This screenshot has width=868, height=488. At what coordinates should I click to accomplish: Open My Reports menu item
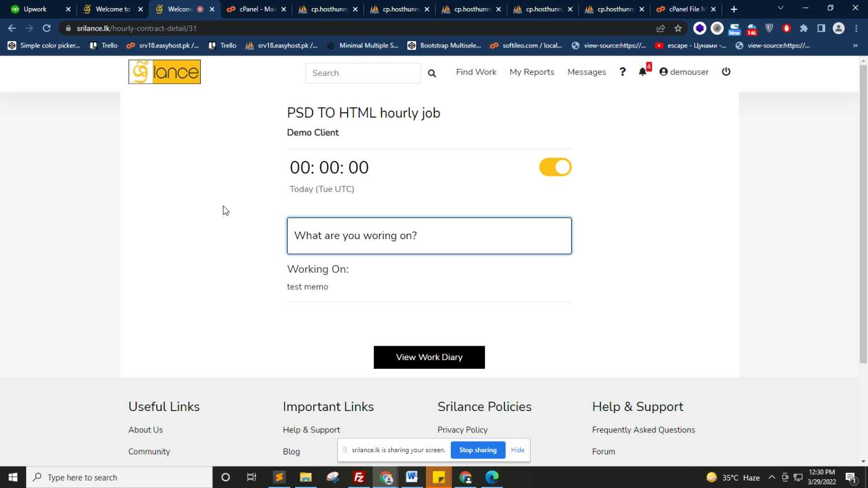pyautogui.click(x=532, y=72)
